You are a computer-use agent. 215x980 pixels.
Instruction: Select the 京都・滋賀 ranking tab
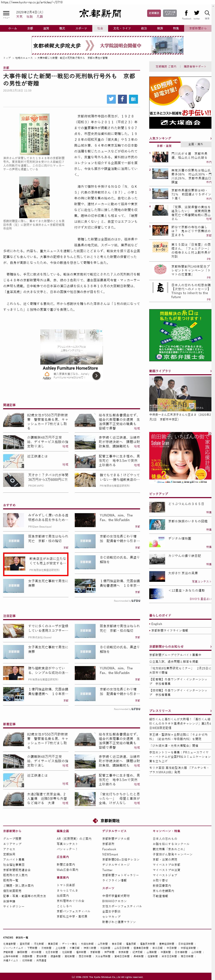pos(164,145)
